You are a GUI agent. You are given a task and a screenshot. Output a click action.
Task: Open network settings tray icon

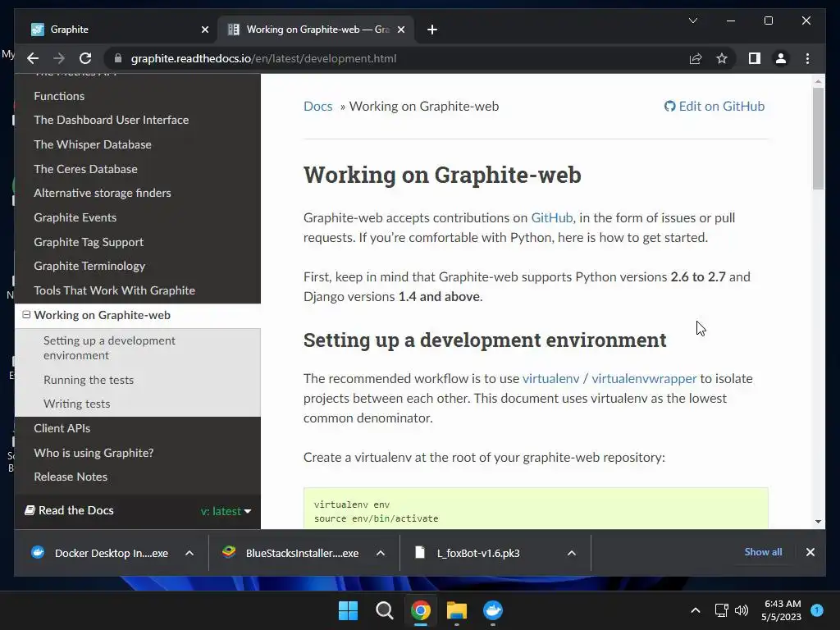coord(722,610)
